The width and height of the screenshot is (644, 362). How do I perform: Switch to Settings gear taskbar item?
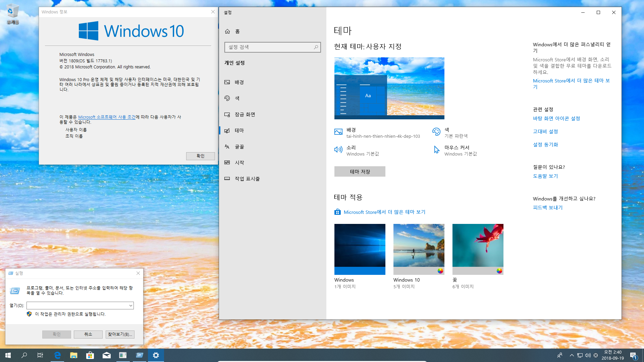click(x=156, y=355)
